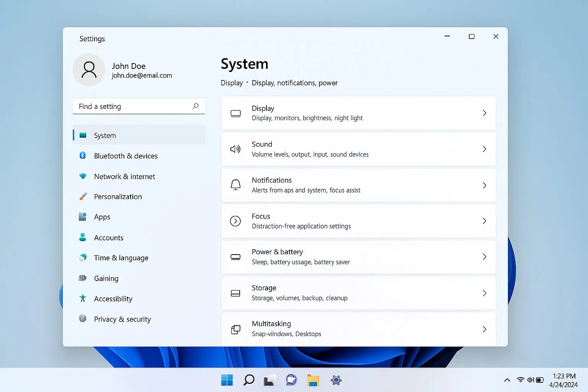Open the Multitasking settings row
The width and height of the screenshot is (588, 392).
pos(358,329)
